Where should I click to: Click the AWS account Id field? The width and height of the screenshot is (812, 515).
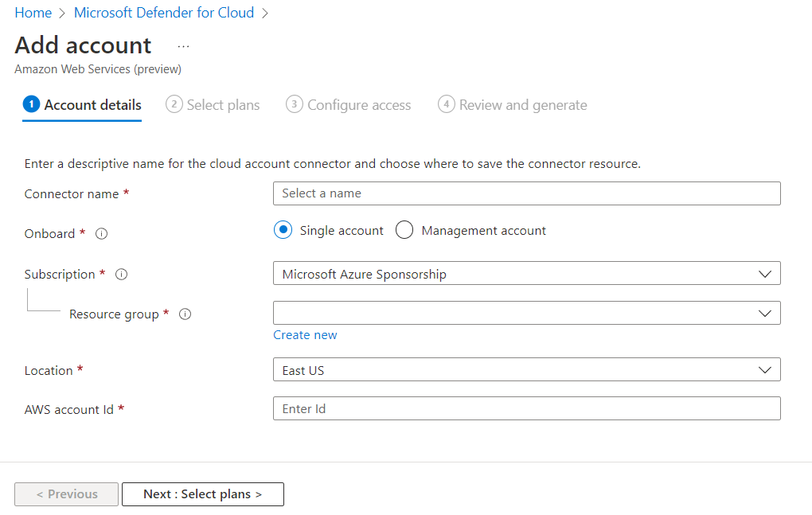pos(527,408)
